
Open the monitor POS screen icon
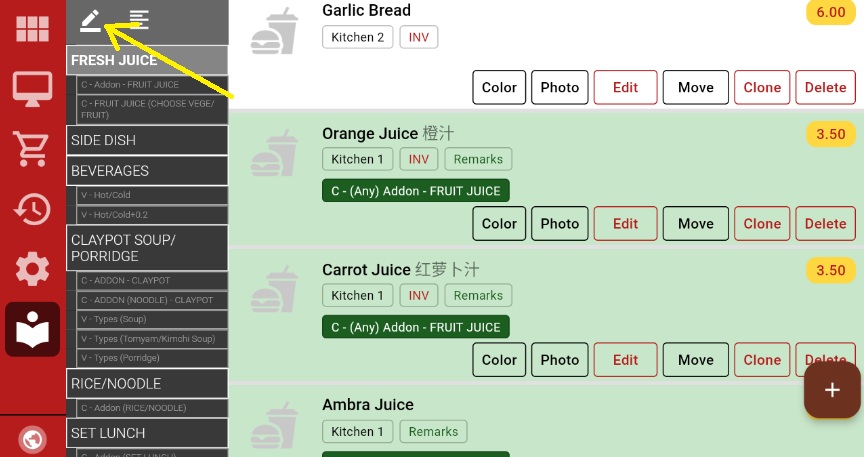click(x=33, y=89)
